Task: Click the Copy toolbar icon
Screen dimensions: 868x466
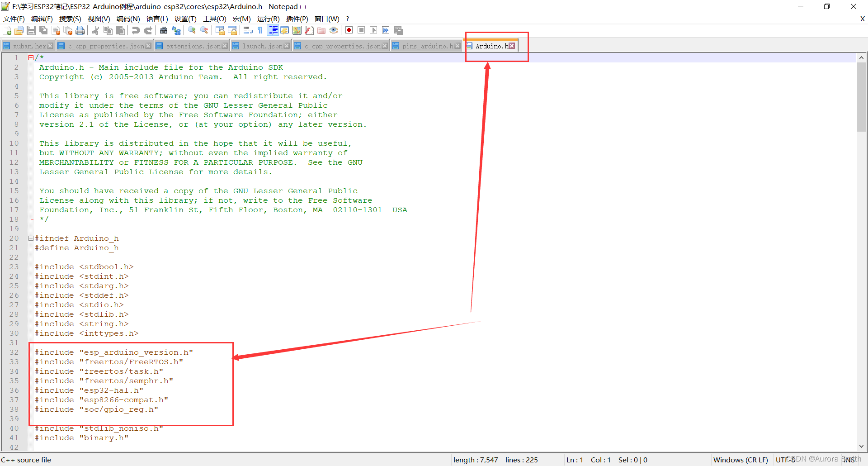Action: click(108, 30)
